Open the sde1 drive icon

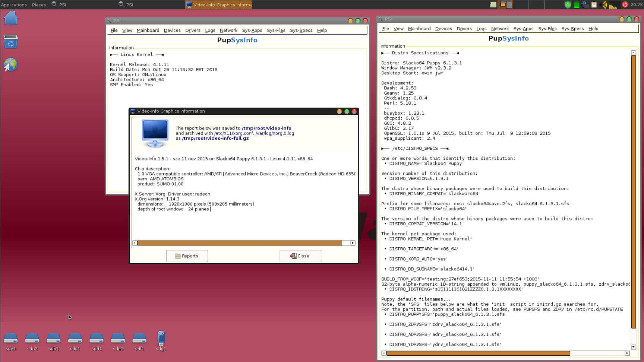(118, 338)
